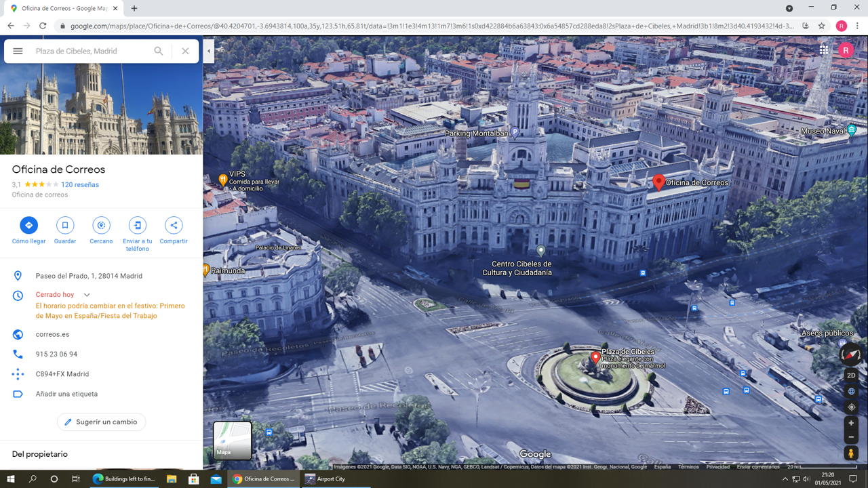Open the Google account avatar on map
The height and width of the screenshot is (488, 868).
point(846,50)
